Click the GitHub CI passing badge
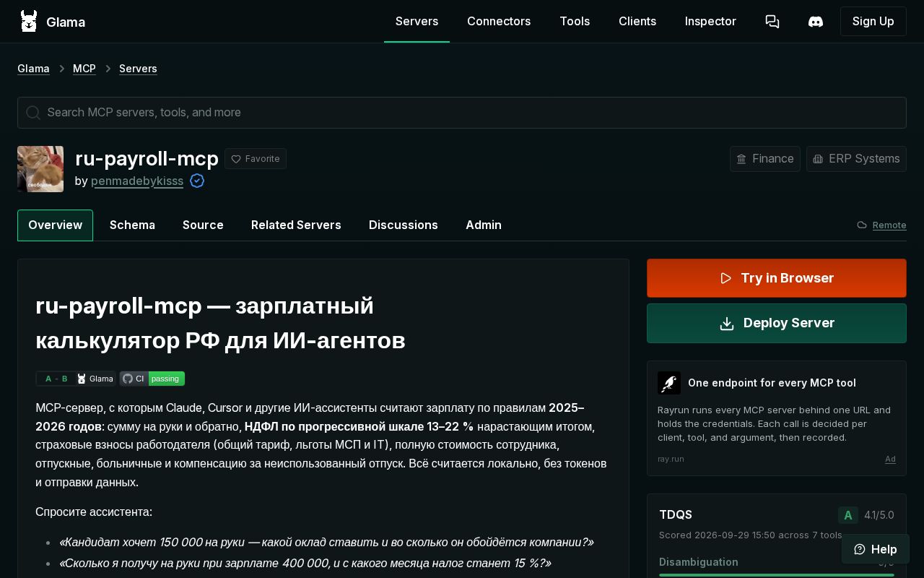The height and width of the screenshot is (578, 924). pyautogui.click(x=152, y=379)
